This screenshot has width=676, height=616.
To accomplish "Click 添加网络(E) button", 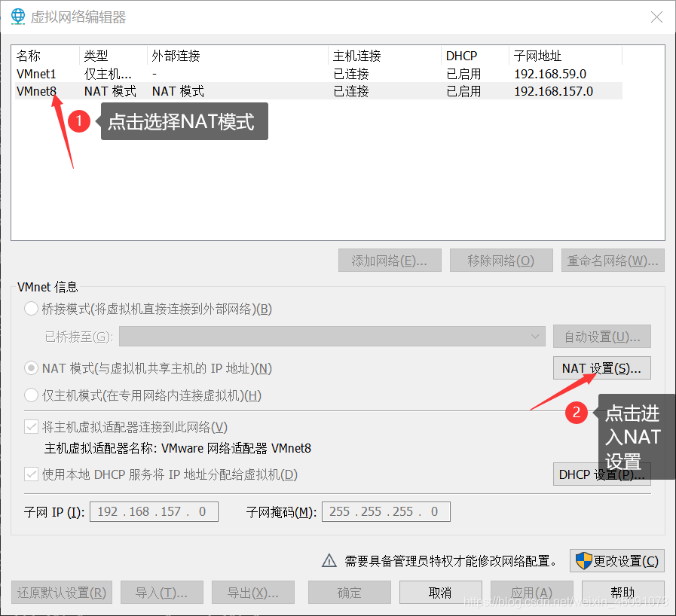I will (390, 261).
